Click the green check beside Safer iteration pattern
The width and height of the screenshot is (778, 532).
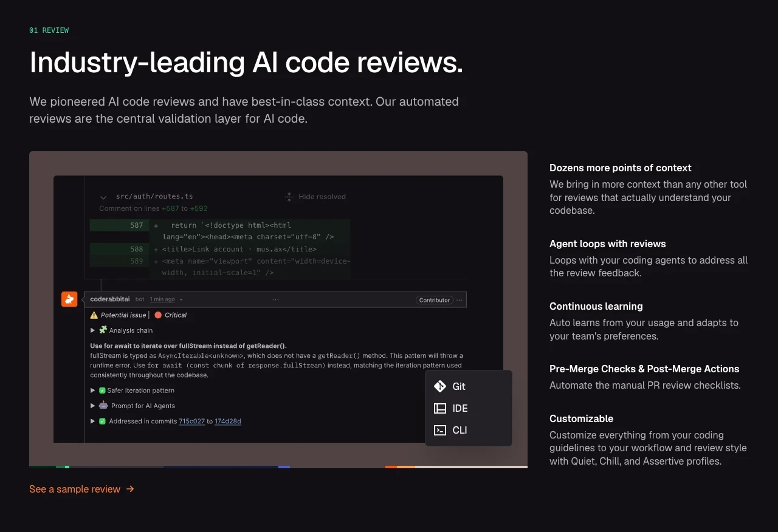pos(103,390)
